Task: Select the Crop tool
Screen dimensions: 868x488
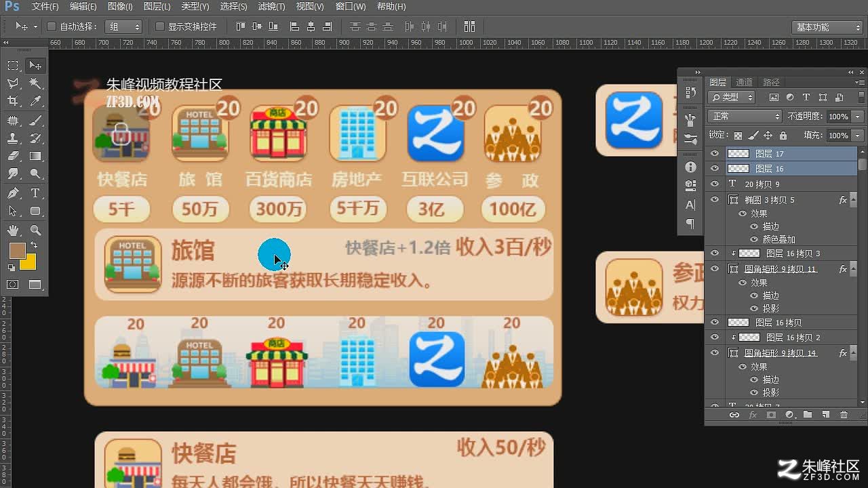Action: (x=13, y=101)
